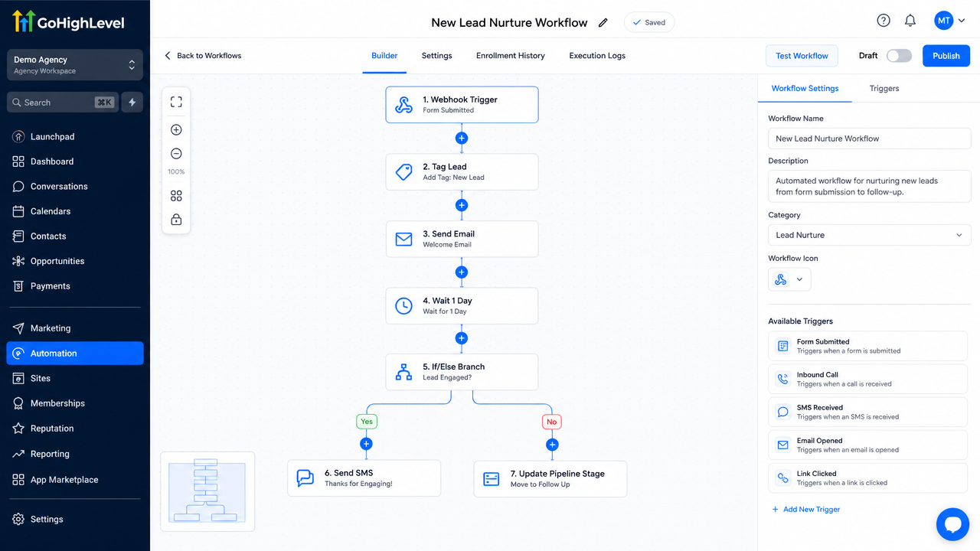The height and width of the screenshot is (551, 980).
Task: Add step after Send Email node
Action: point(461,272)
